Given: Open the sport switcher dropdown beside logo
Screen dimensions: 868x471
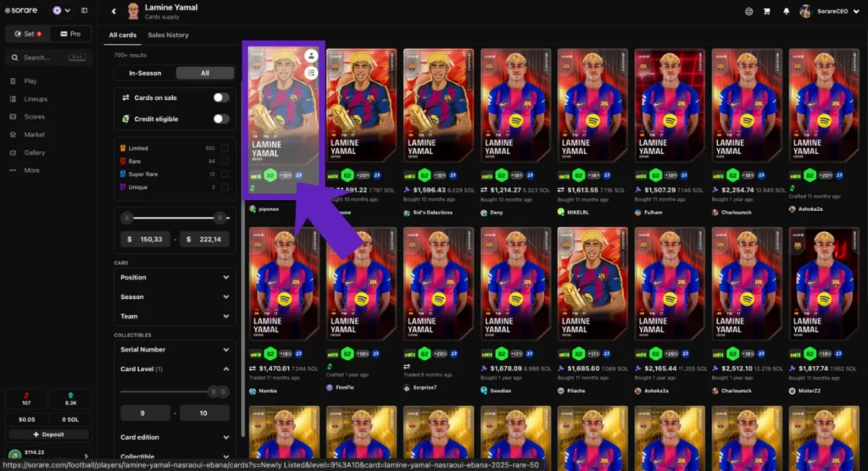Looking at the screenshot, I should [x=61, y=10].
